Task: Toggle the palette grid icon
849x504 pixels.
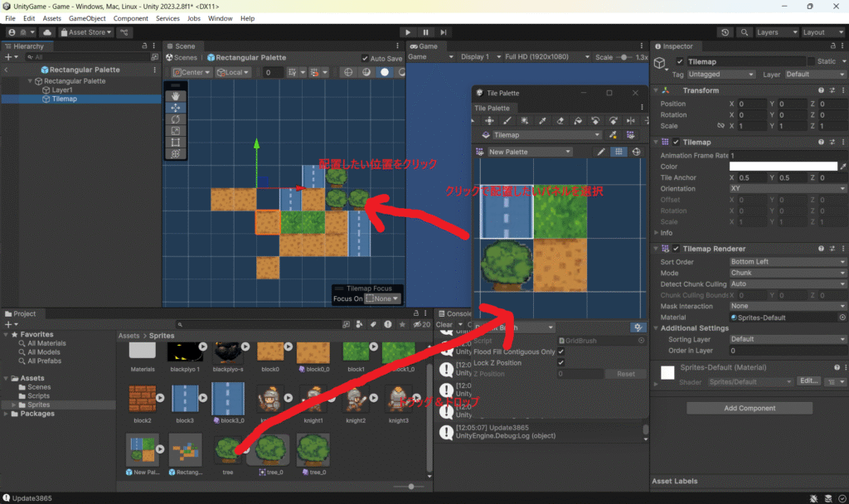Action: coord(619,153)
